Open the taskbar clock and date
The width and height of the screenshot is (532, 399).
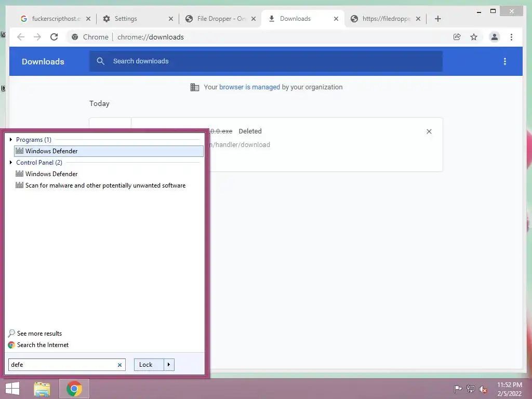[x=510, y=389]
